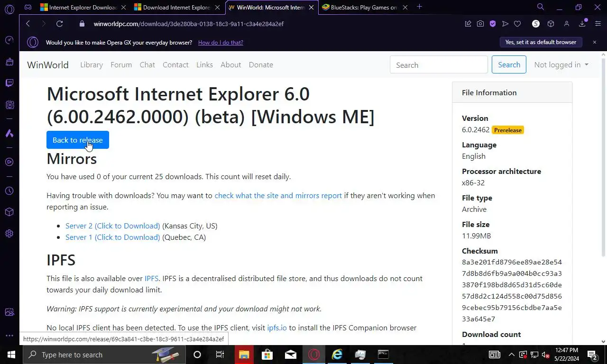Click the WinWorld site logo text
The image size is (607, 364).
point(48,65)
